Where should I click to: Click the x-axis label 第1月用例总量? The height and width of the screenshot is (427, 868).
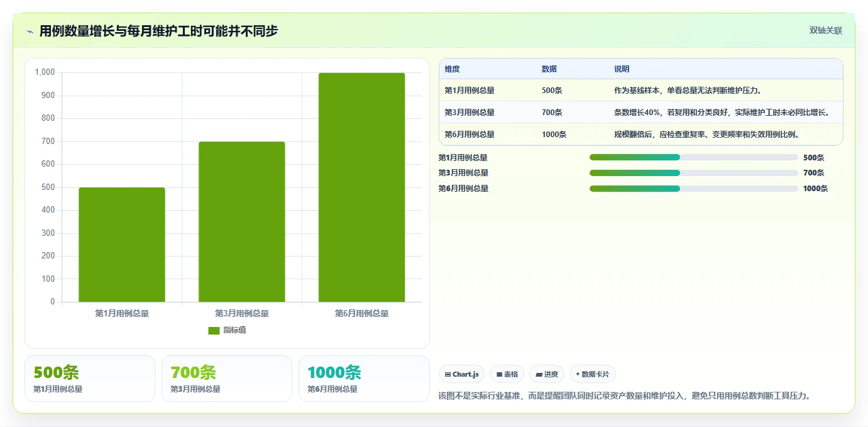(122, 313)
